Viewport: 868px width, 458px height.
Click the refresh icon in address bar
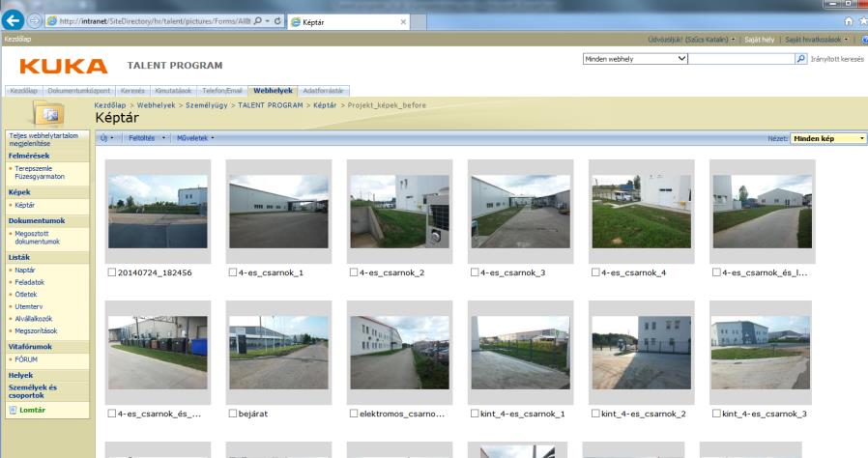(x=277, y=21)
